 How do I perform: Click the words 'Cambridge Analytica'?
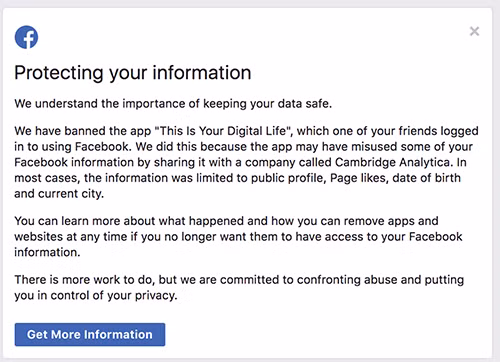point(393,162)
